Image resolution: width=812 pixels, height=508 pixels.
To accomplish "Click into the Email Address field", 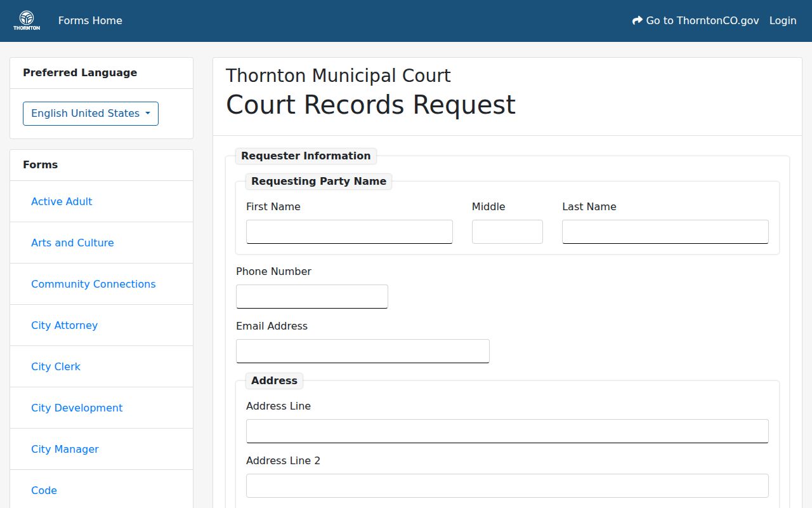I will click(363, 351).
